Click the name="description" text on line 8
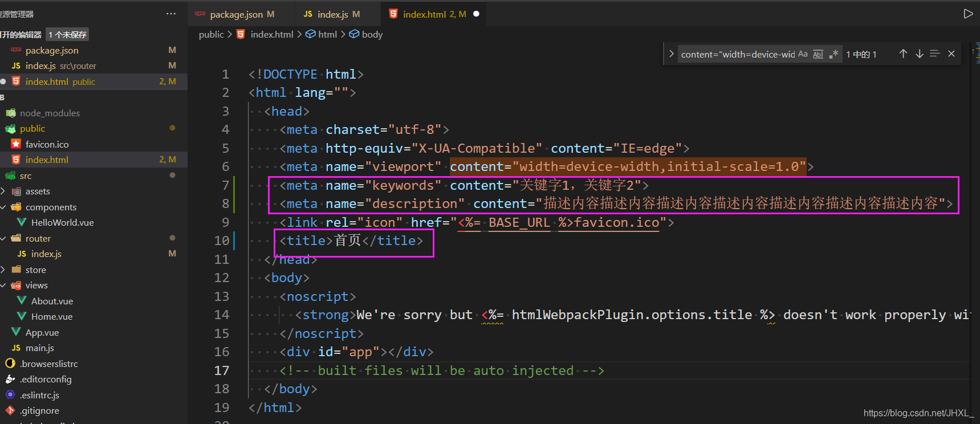This screenshot has width=980, height=424. 396,204
